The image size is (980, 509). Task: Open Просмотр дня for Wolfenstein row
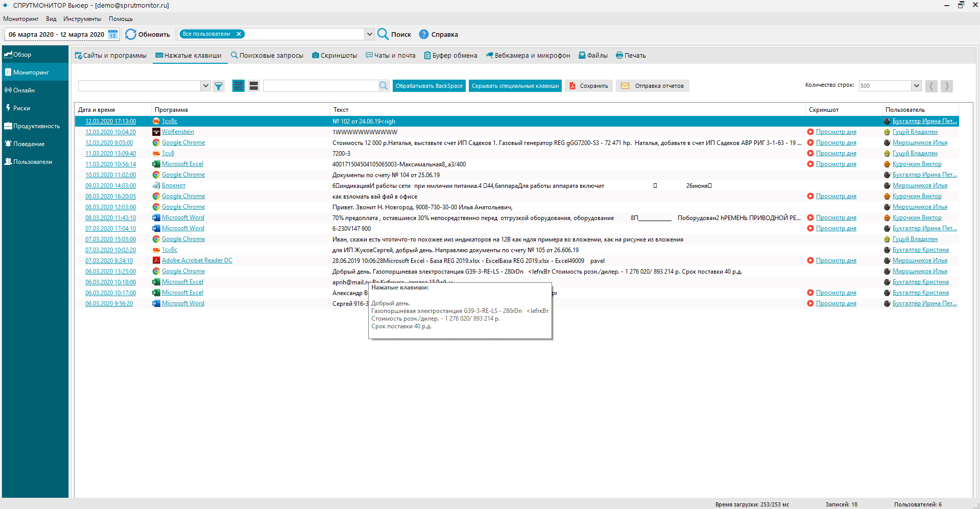[x=836, y=132]
